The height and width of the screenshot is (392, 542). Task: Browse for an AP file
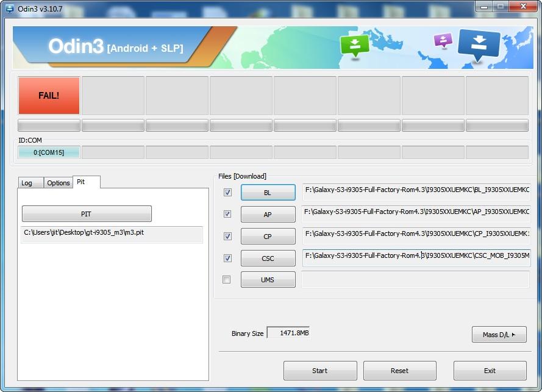pos(268,215)
